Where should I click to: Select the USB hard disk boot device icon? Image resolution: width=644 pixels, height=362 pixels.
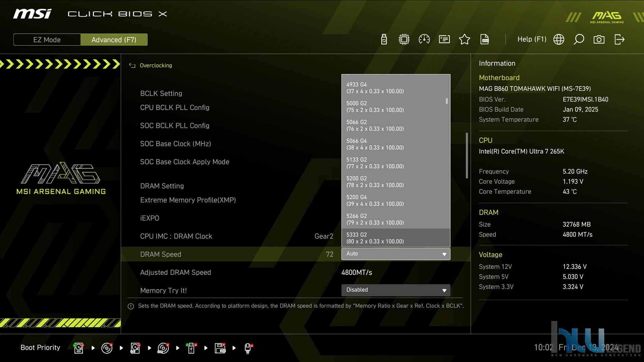(135, 348)
